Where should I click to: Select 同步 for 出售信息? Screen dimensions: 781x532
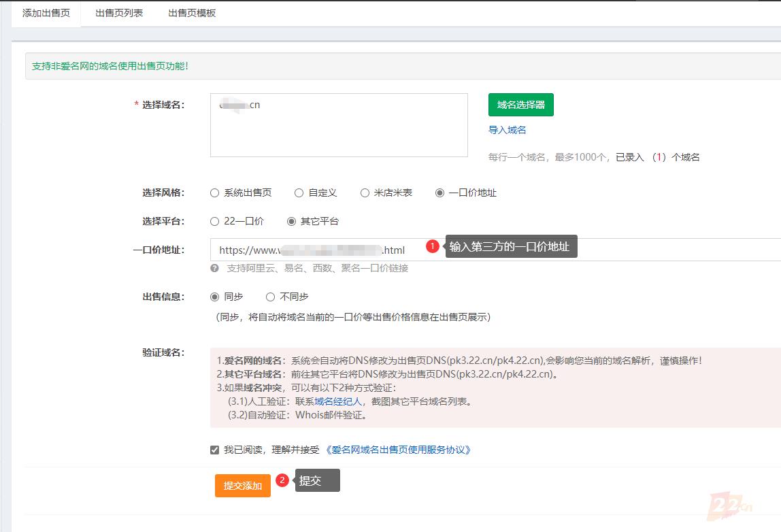pos(215,297)
